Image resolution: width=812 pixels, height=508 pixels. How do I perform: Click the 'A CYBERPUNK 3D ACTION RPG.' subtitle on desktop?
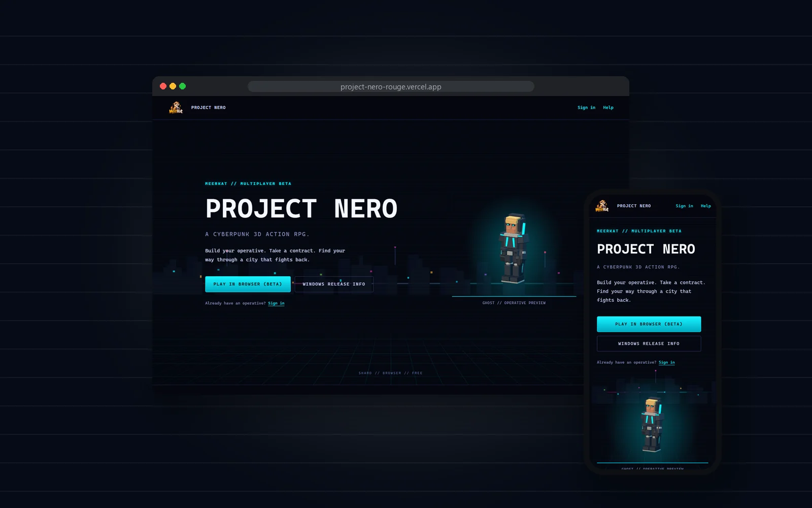pos(257,234)
